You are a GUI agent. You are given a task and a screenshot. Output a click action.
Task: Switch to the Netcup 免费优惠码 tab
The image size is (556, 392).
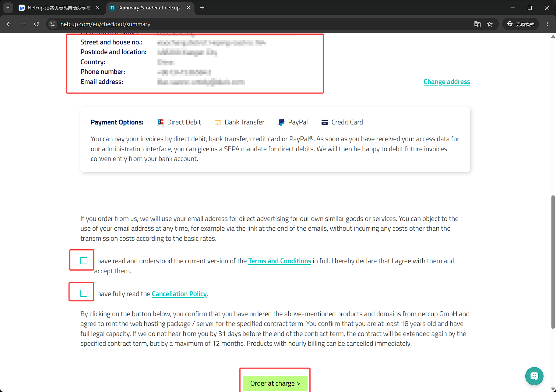click(x=59, y=8)
